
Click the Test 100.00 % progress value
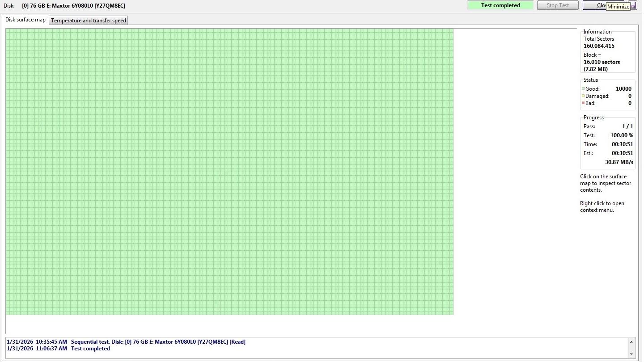pyautogui.click(x=622, y=135)
